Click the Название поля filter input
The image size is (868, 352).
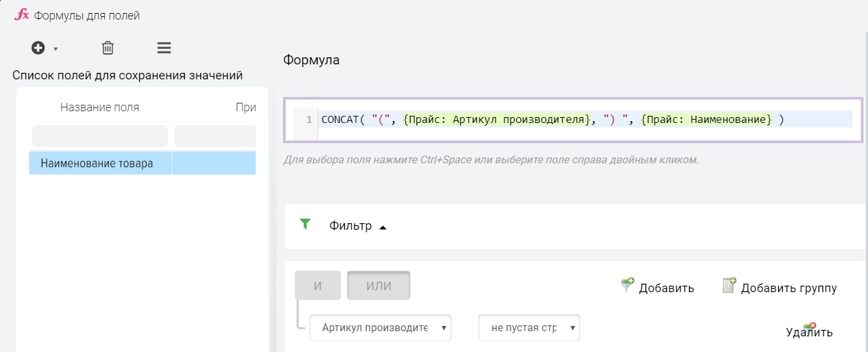point(100,136)
